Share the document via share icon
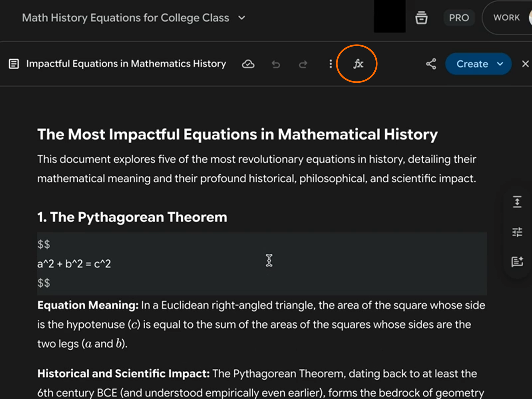The height and width of the screenshot is (399, 532). pyautogui.click(x=431, y=64)
